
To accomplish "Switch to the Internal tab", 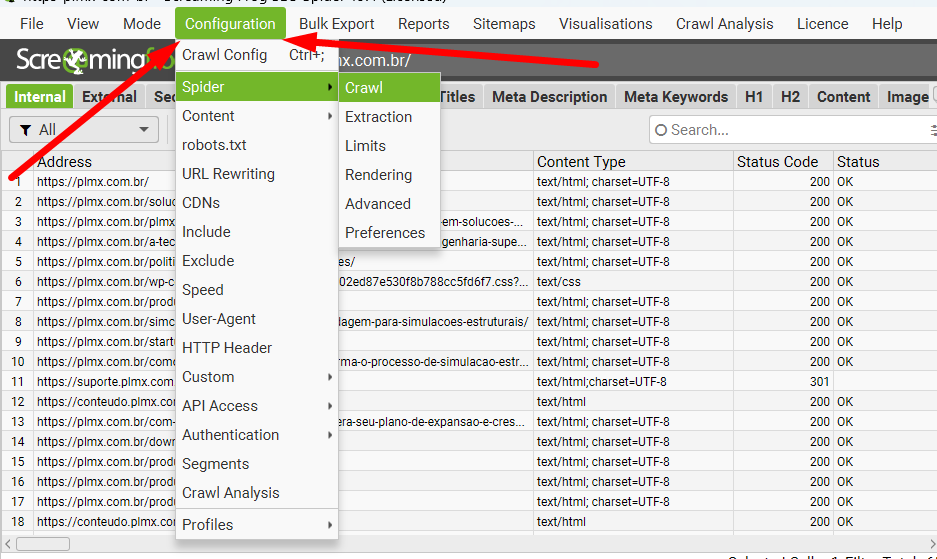I will [39, 97].
